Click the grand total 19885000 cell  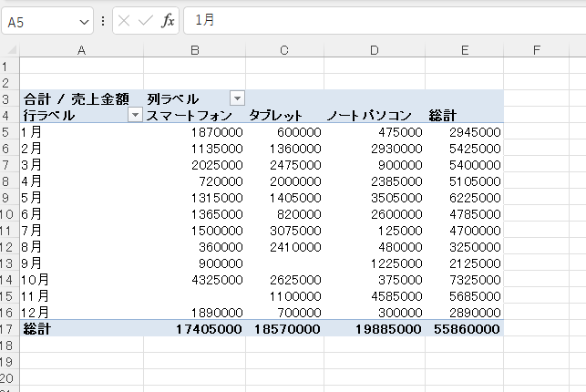click(x=375, y=329)
